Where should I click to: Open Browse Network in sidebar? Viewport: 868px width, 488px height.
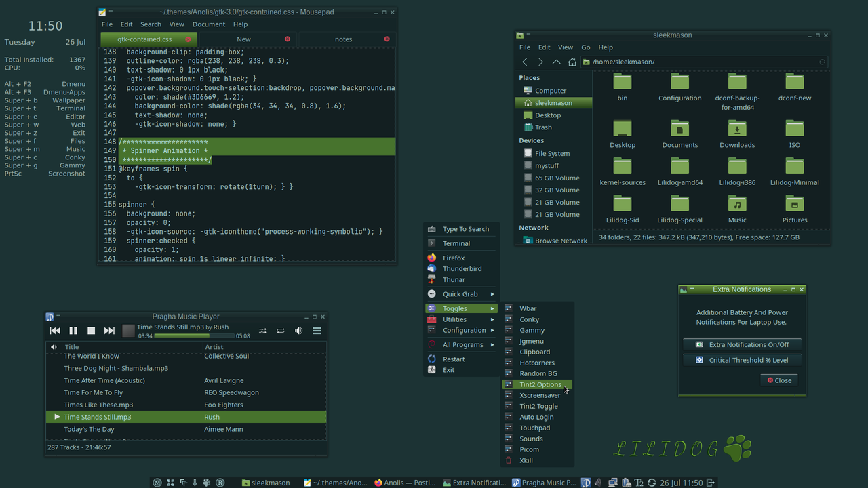point(553,240)
